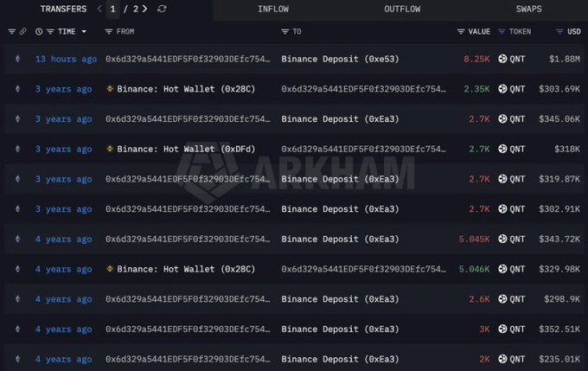Select the $352.51K USD amount

click(x=559, y=329)
